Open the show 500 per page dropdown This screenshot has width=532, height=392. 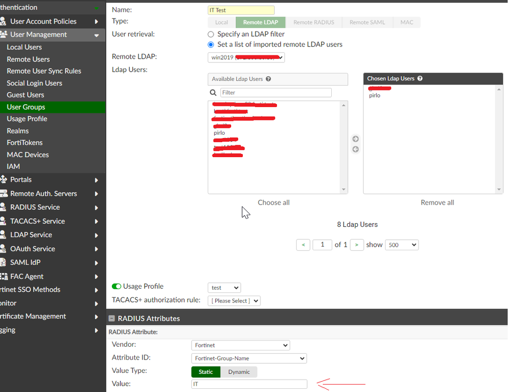[x=402, y=245]
